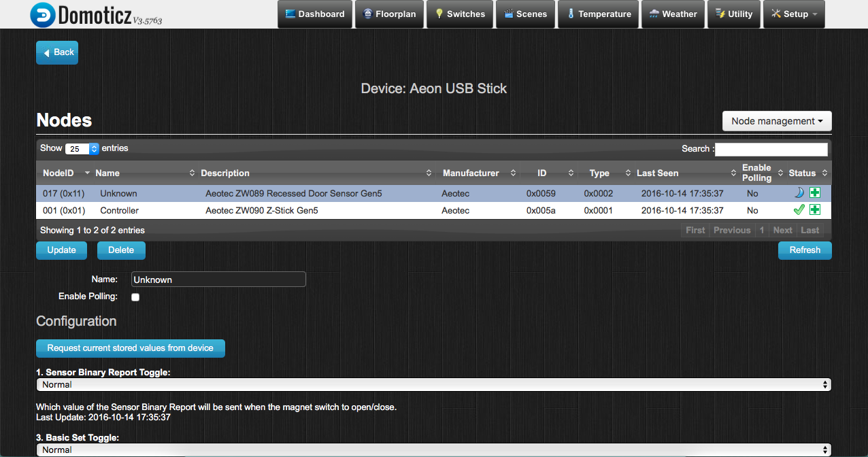Click the Domoticz logo icon
868x457 pixels.
(43, 14)
